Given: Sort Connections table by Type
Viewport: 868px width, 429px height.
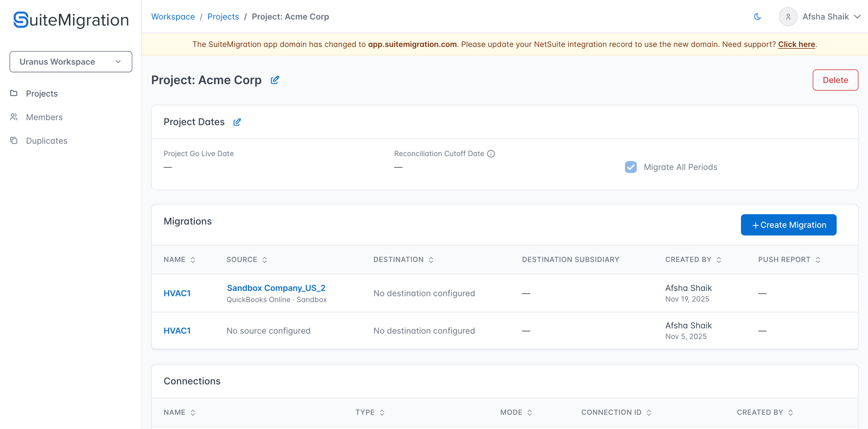Looking at the screenshot, I should [x=382, y=413].
